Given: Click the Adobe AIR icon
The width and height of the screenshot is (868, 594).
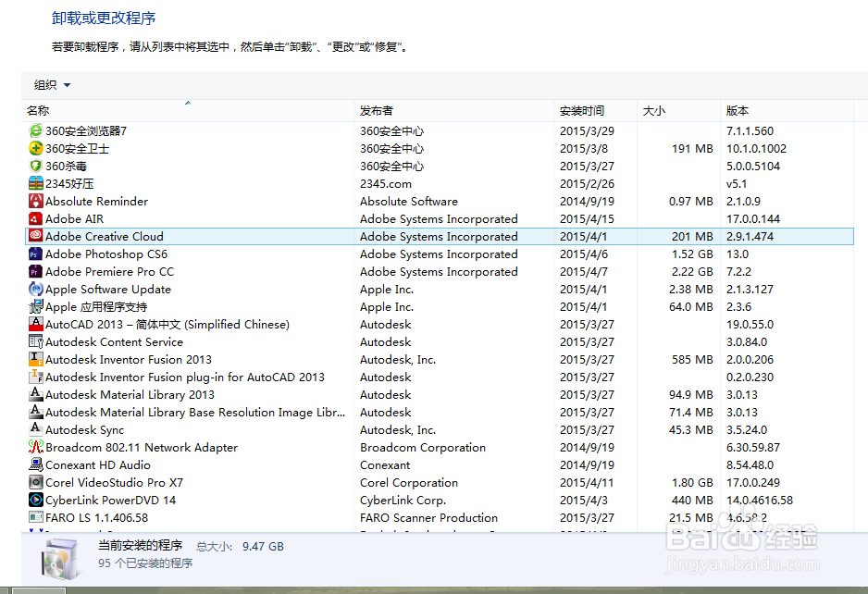Looking at the screenshot, I should coord(35,218).
